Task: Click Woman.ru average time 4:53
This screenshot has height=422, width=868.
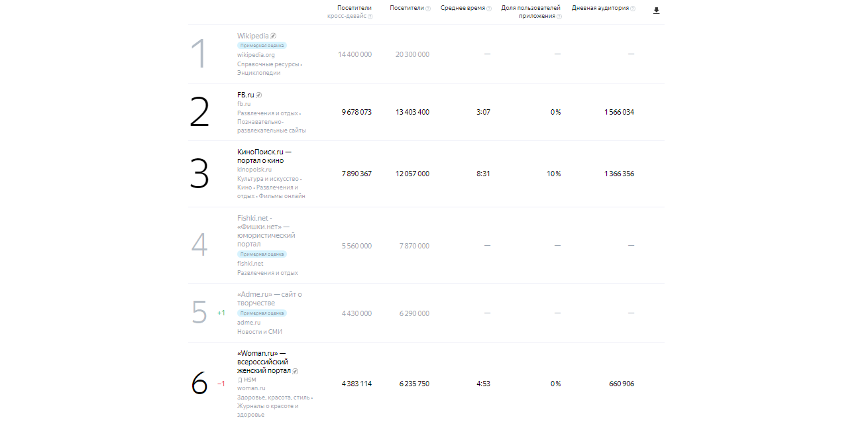Action: 484,384
